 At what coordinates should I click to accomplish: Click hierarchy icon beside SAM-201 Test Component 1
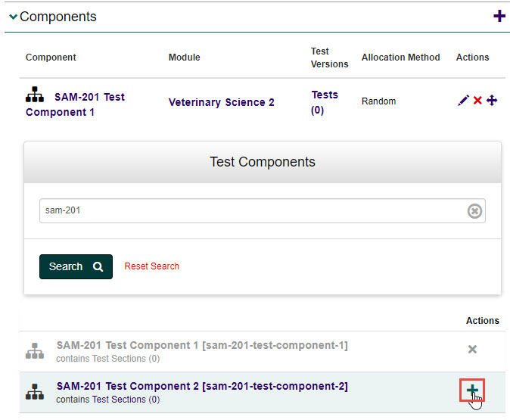coord(35,95)
